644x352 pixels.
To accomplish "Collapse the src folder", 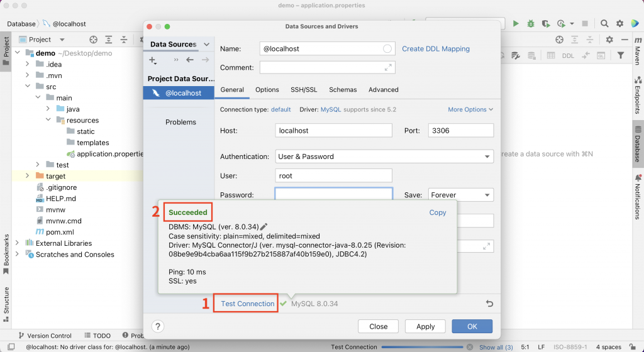I will 28,86.
